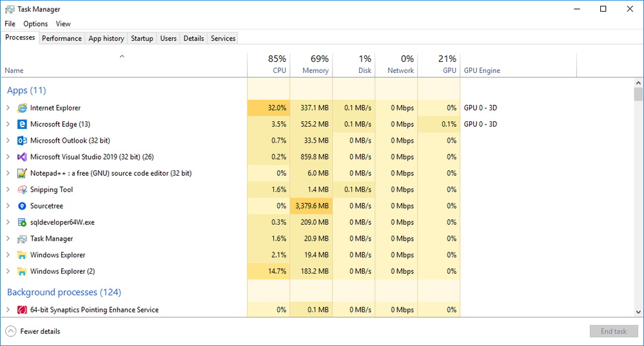Switch to the App history tab
This screenshot has width=644, height=346.
(x=106, y=38)
